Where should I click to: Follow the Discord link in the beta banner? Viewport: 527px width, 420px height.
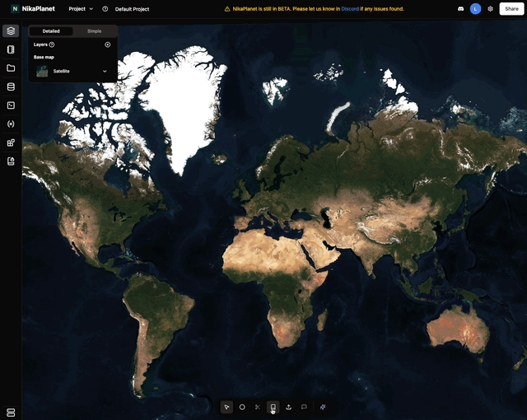[x=350, y=9]
